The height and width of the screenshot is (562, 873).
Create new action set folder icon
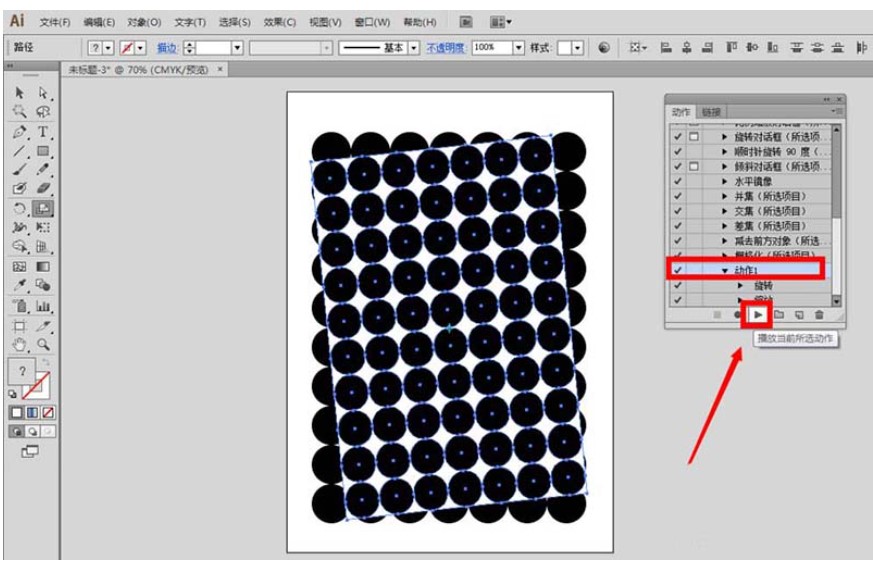pyautogui.click(x=779, y=315)
